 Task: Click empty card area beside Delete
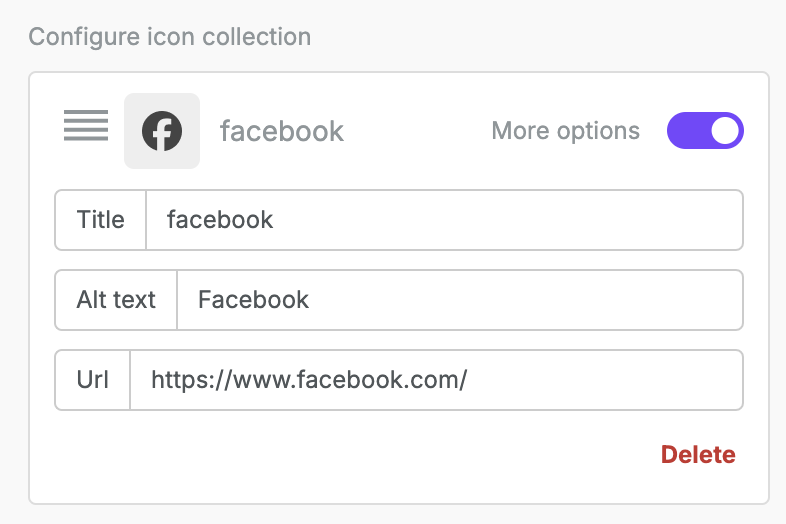click(x=351, y=455)
